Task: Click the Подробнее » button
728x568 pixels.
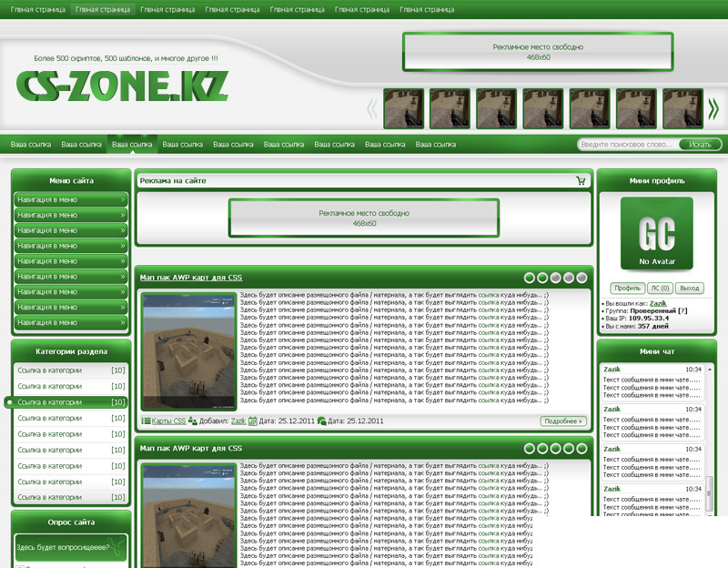Action: (x=563, y=421)
